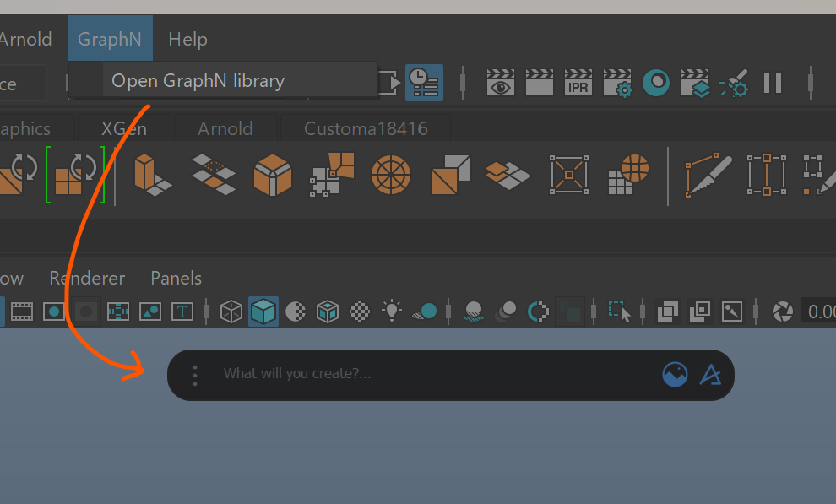Open Render Setup clapperboard with layers

[695, 83]
